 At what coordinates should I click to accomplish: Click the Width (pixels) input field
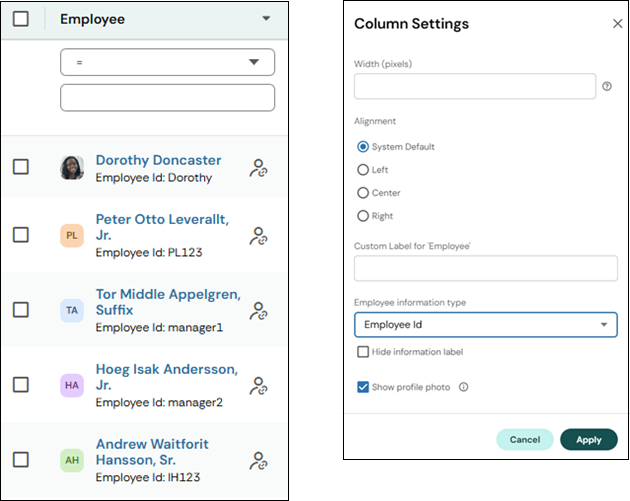475,86
